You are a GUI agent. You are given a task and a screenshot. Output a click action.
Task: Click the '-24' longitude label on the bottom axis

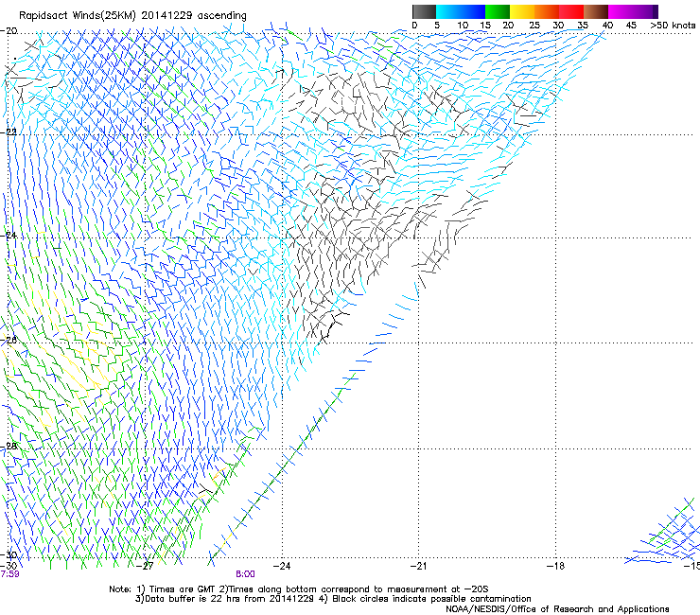point(282,566)
